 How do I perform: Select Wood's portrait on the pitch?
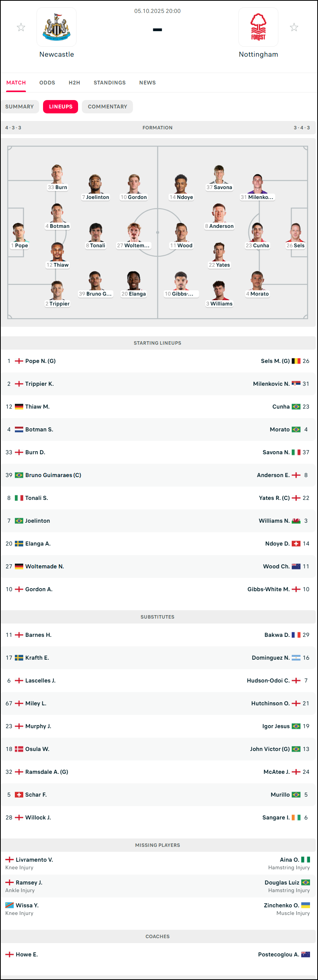pos(181,232)
